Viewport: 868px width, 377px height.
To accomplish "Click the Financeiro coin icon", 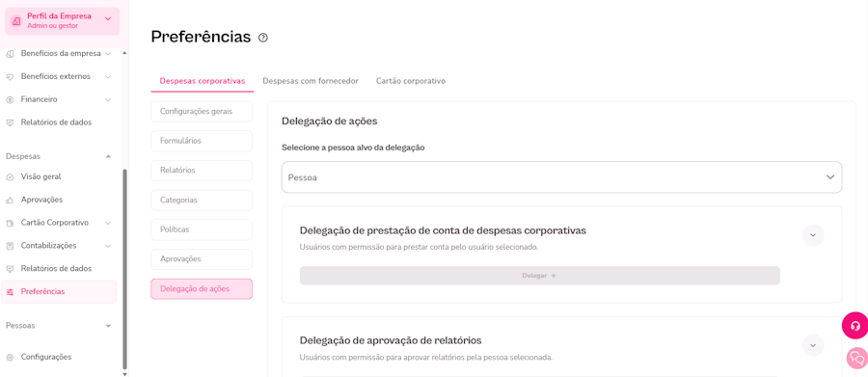I will (x=10, y=99).
